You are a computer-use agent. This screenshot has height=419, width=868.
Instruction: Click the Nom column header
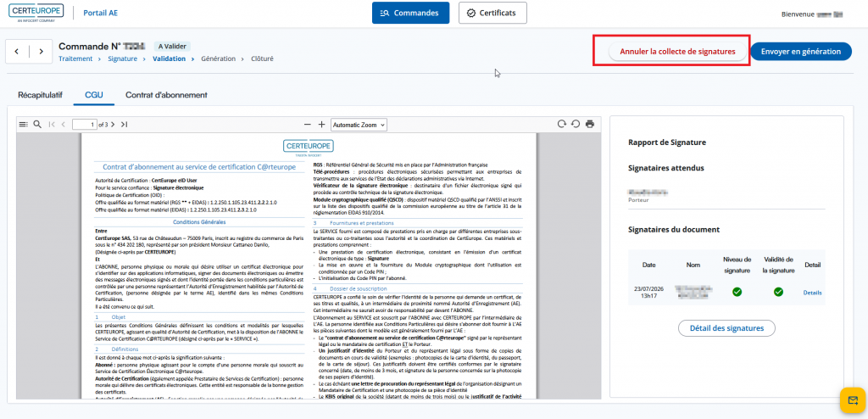693,265
